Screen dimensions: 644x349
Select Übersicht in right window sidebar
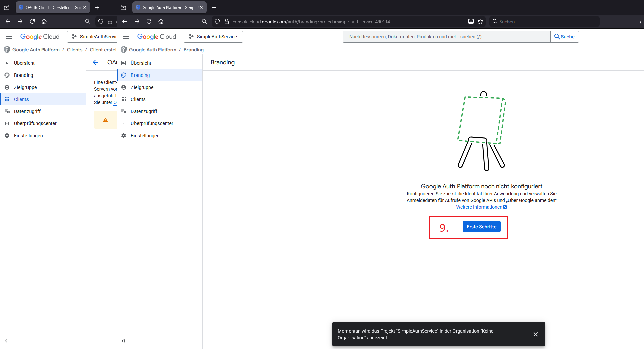coord(160,63)
